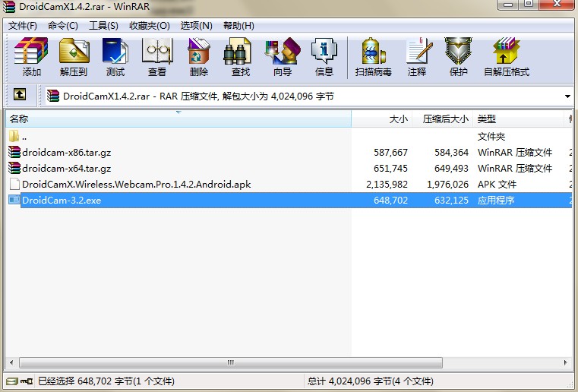The height and width of the screenshot is (392, 578).
Task: Open the 查看 (View) tool
Action: click(x=157, y=57)
